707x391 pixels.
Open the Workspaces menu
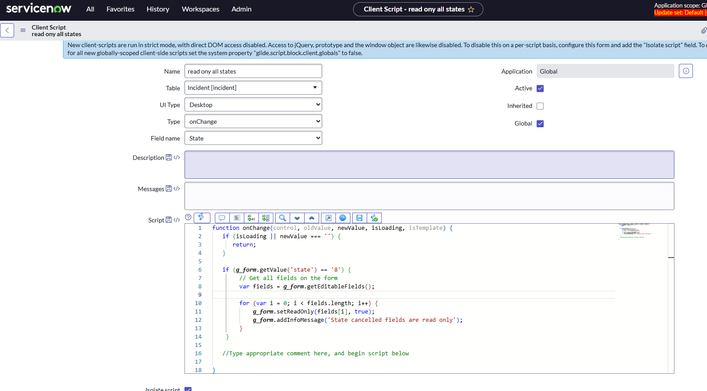pos(200,9)
